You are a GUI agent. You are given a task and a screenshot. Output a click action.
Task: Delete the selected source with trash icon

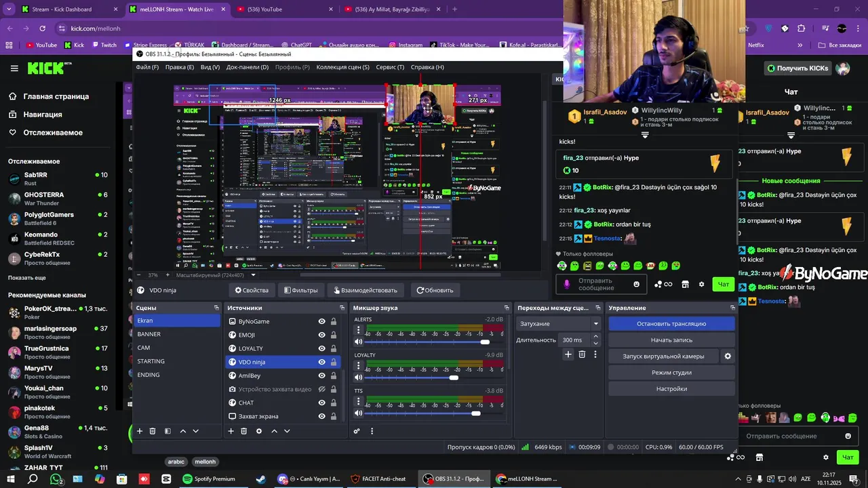coord(244,431)
